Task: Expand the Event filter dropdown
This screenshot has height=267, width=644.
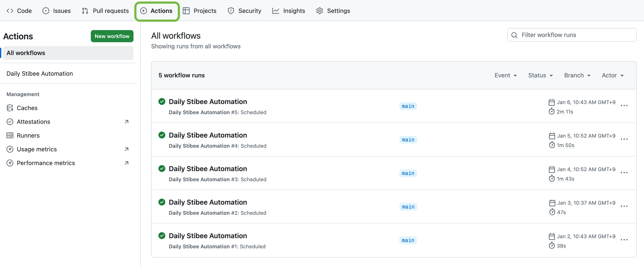Action: coord(506,75)
